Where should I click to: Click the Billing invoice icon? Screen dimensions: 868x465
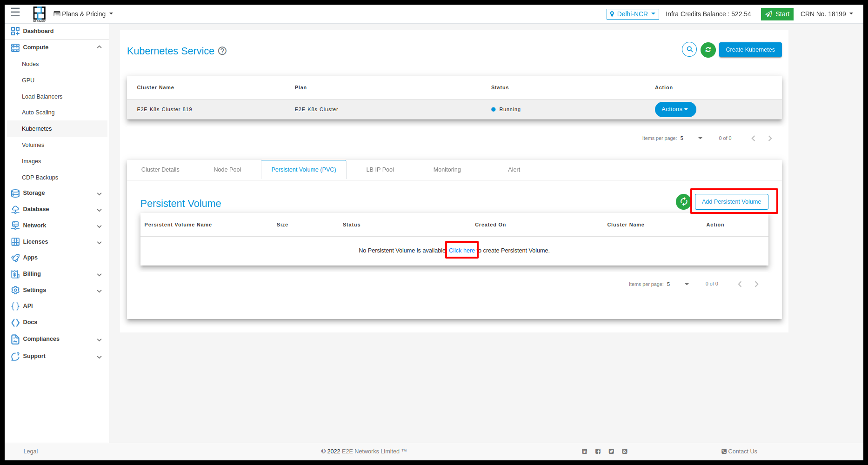(x=15, y=274)
